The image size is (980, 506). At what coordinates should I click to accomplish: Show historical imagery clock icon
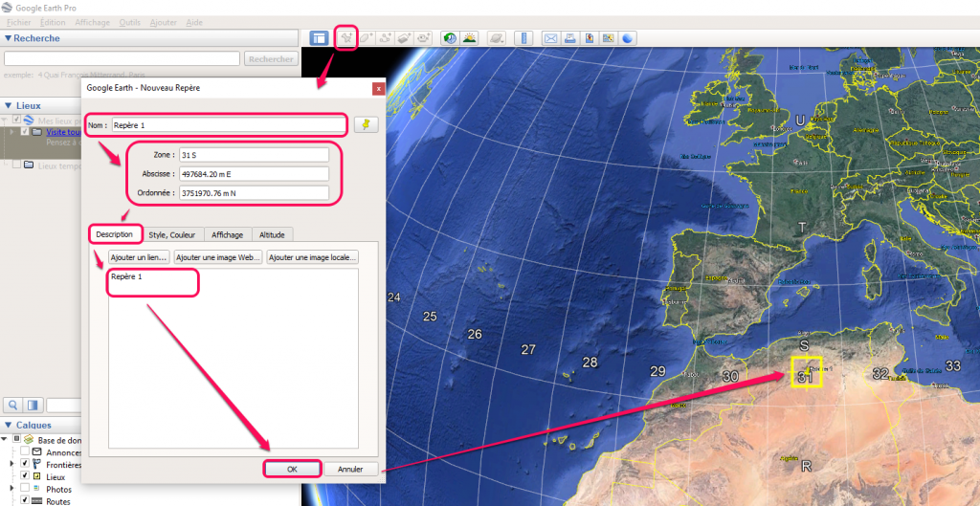[x=450, y=38]
